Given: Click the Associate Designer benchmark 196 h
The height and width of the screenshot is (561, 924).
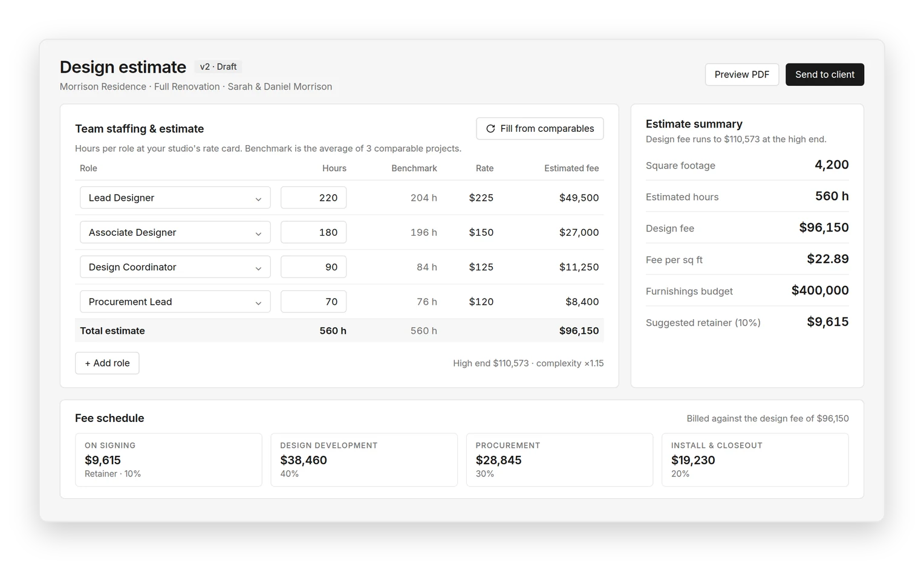Looking at the screenshot, I should pos(423,232).
